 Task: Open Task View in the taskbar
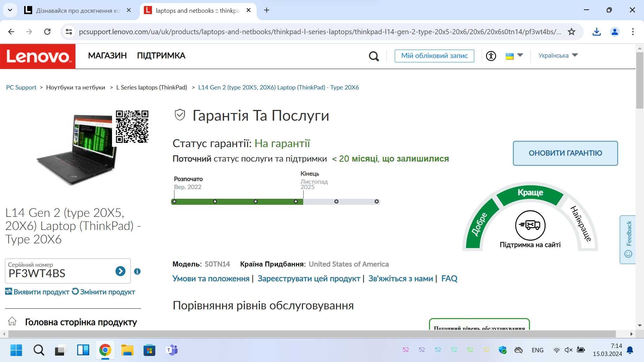[61, 350]
